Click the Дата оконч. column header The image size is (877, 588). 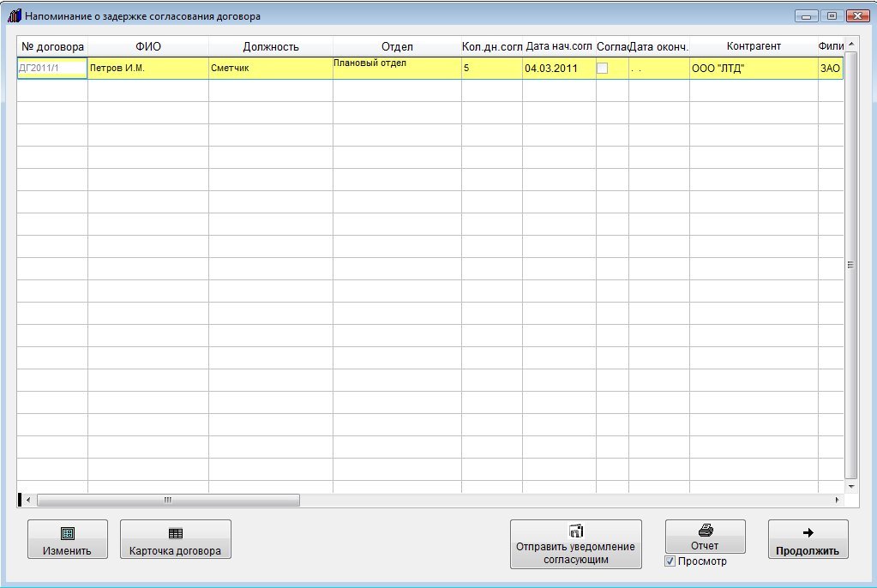click(x=659, y=46)
